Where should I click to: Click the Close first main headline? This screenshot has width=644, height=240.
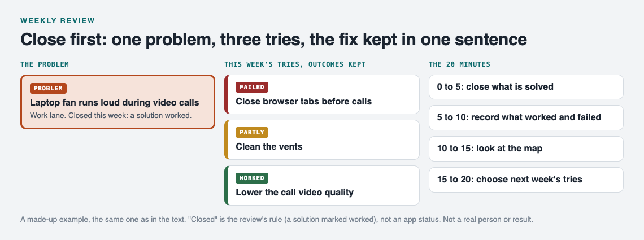[x=273, y=40]
